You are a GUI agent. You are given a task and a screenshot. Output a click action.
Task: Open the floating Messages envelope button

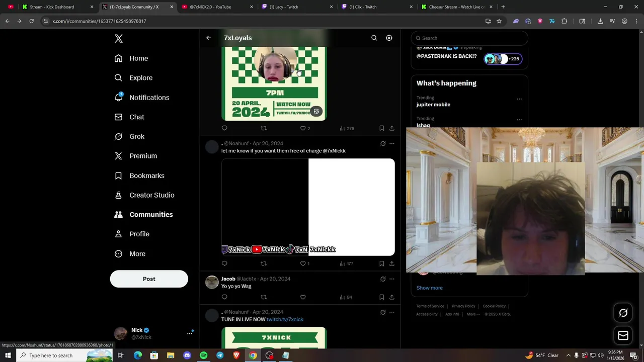[623, 336]
